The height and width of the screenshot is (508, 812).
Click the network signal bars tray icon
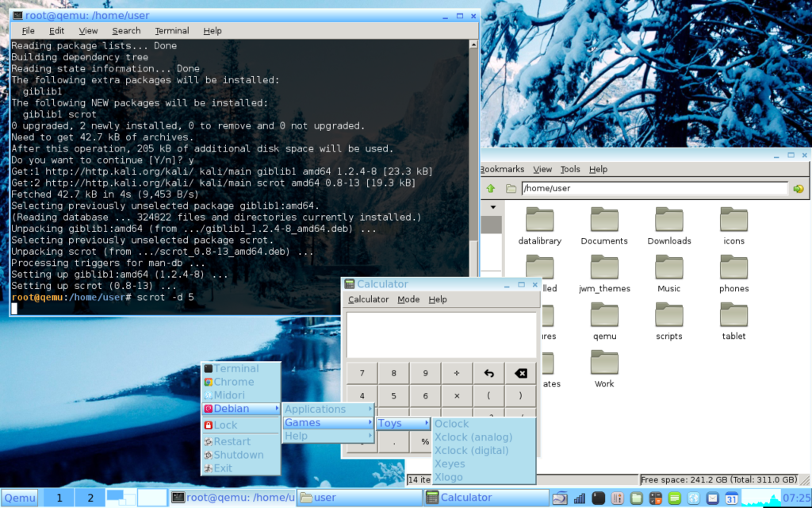point(580,498)
